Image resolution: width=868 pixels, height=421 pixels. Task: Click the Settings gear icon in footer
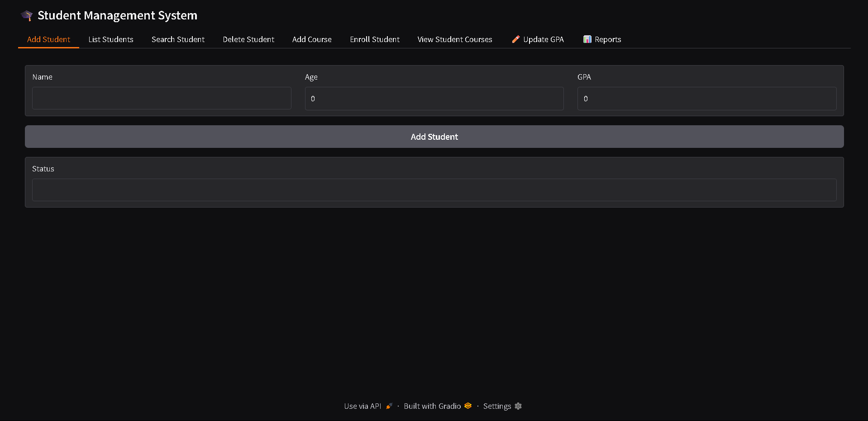(x=518, y=406)
